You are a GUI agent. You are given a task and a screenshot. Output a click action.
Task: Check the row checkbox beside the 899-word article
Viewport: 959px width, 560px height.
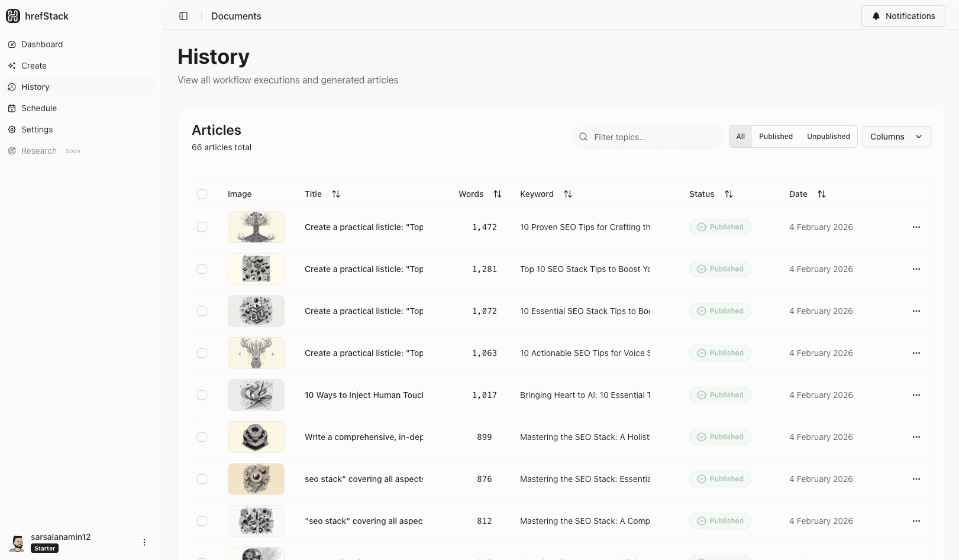pos(202,437)
